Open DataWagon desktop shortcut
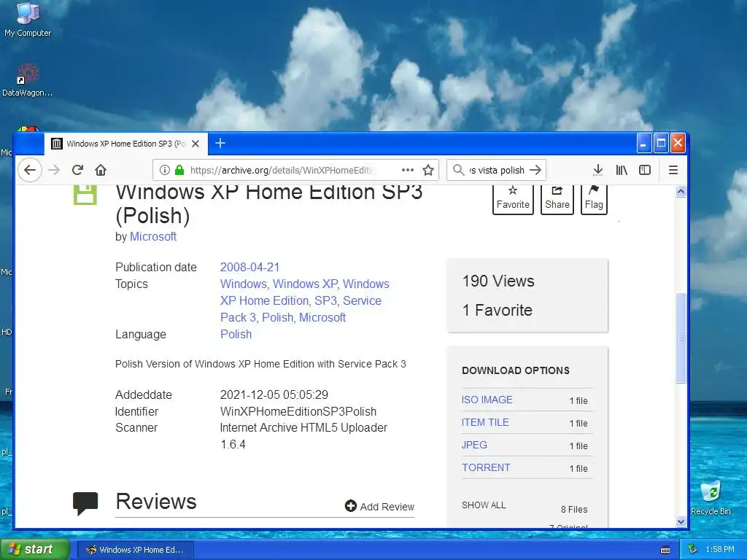The height and width of the screenshot is (560, 747). click(28, 80)
